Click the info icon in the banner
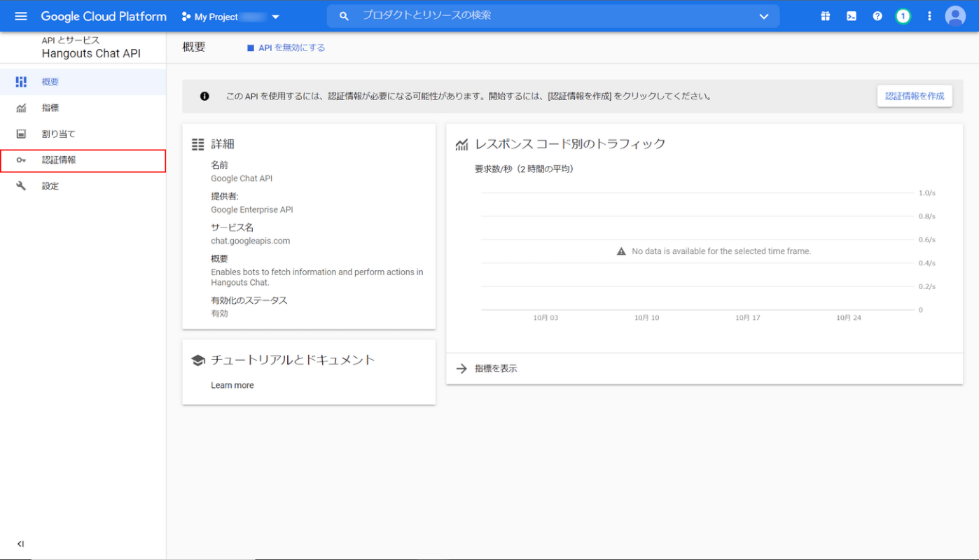This screenshot has height=560, width=979. pyautogui.click(x=204, y=96)
